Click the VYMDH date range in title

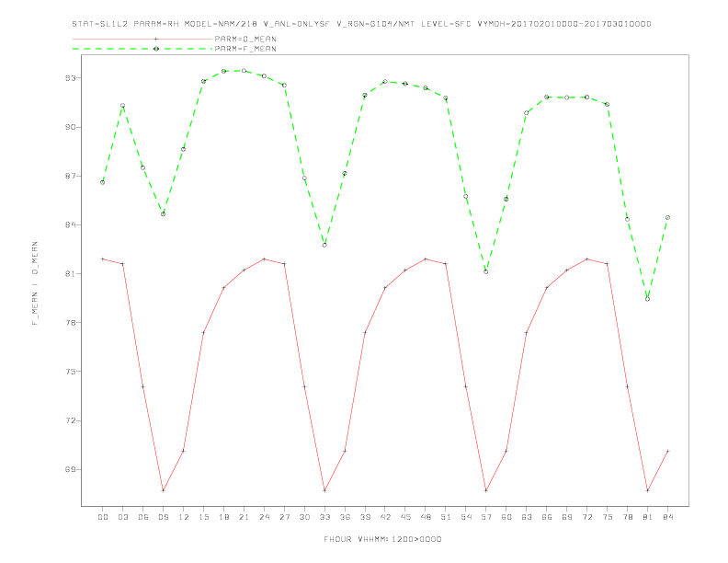564,24
